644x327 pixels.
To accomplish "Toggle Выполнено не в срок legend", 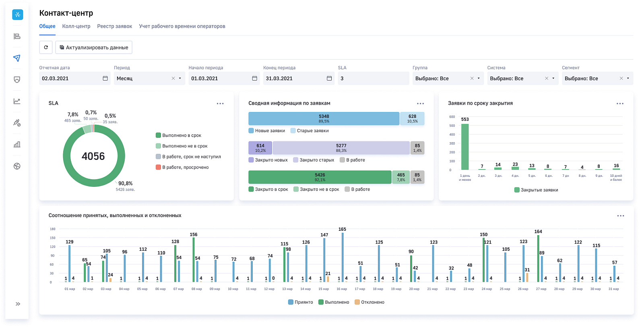I will point(182,146).
